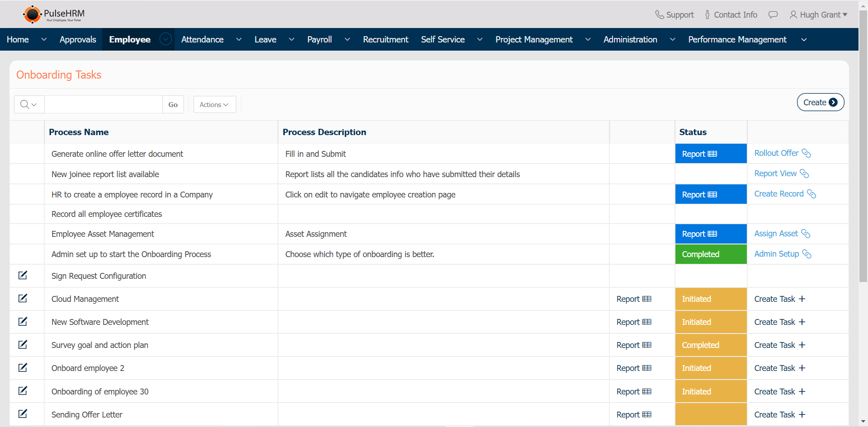Click the link icon next to Rollout Offer
The image size is (868, 427).
[806, 153]
